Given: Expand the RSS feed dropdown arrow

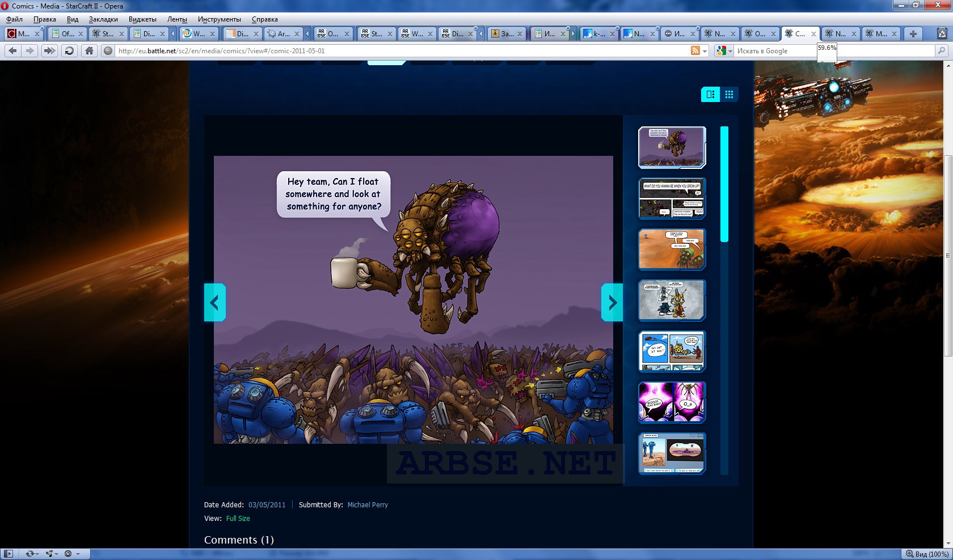Looking at the screenshot, I should [705, 51].
